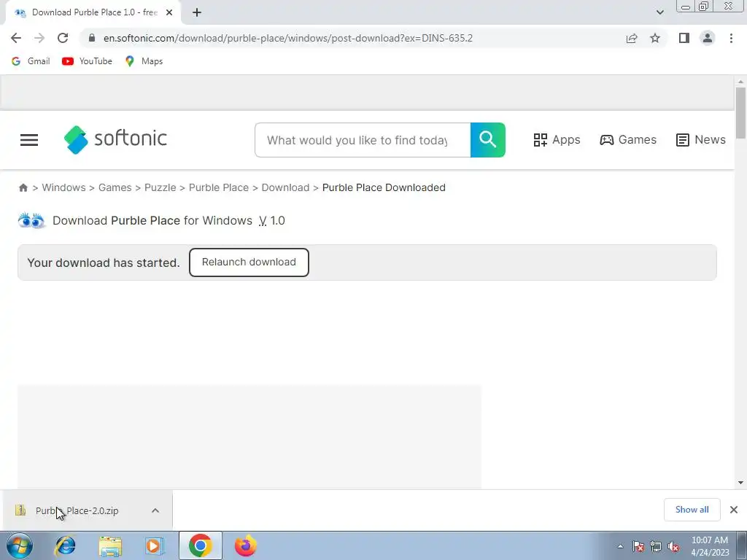Click the page vertical scrollbar thumb
This screenshot has height=560, width=747.
tap(740, 113)
